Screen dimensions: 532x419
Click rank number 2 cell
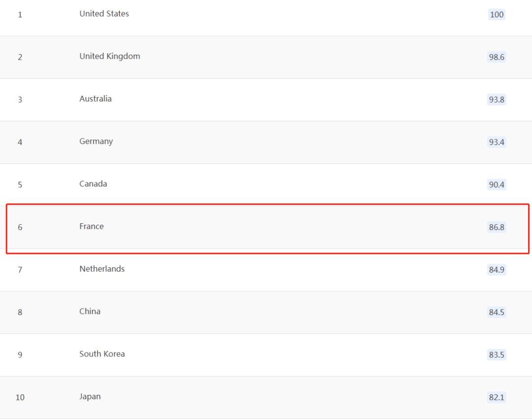pyautogui.click(x=20, y=57)
